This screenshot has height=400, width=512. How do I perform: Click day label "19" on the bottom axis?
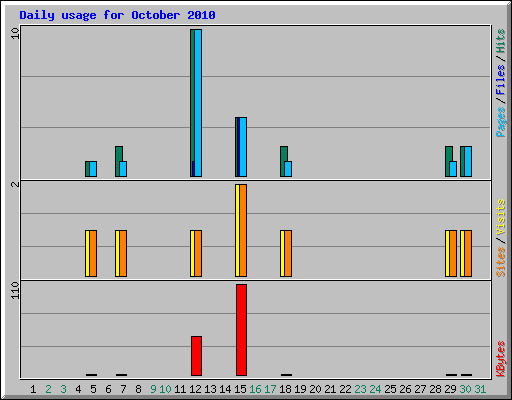click(300, 389)
